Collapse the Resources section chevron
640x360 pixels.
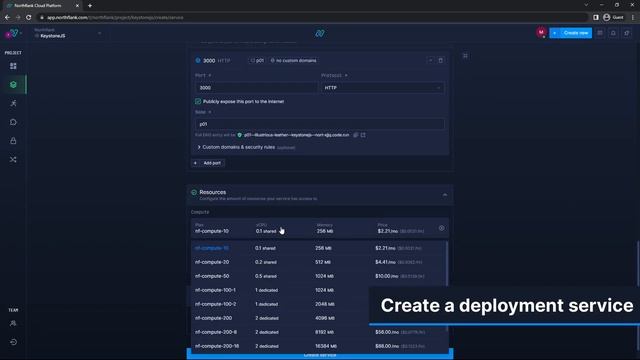click(444, 195)
